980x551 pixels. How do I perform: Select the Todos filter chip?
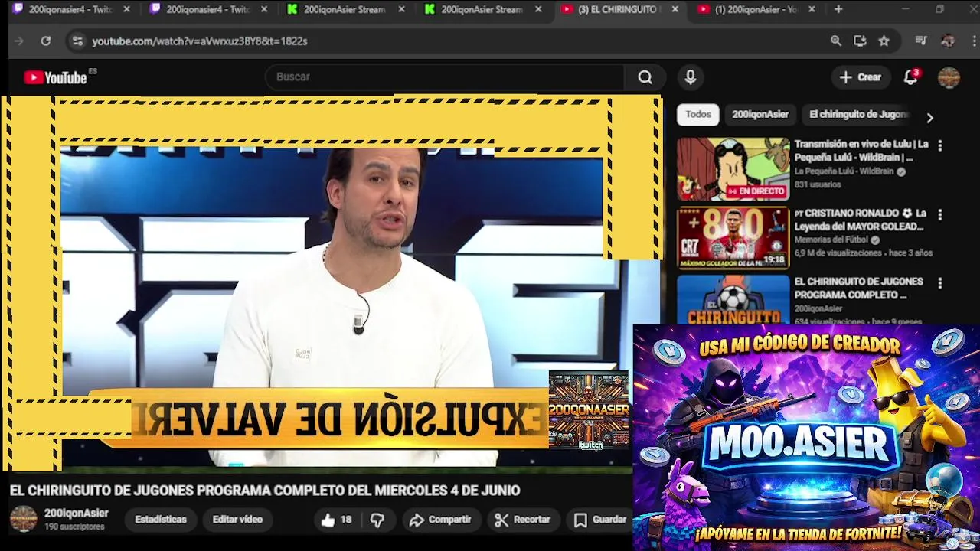click(x=697, y=115)
